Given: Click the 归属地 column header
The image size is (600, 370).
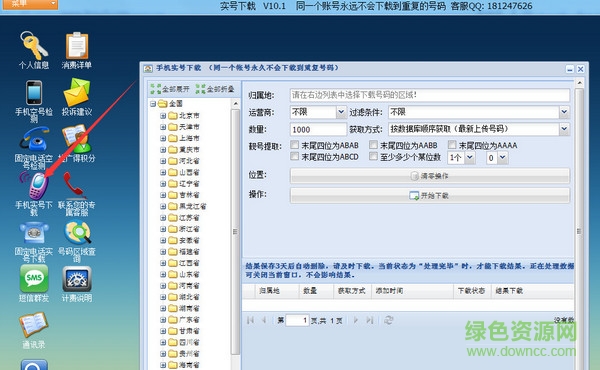Looking at the screenshot, I should coord(277,291).
